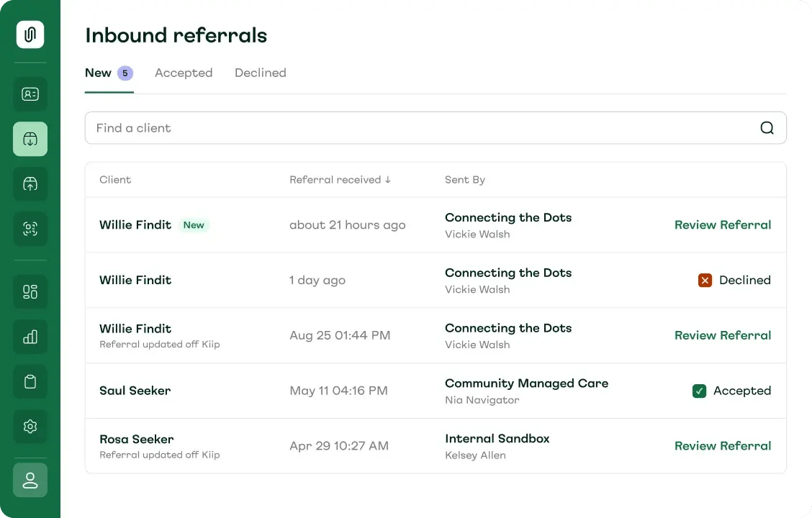Click 'Apr 29 10:27 AM' timestamp
Screen dimensions: 812x518
339,446
